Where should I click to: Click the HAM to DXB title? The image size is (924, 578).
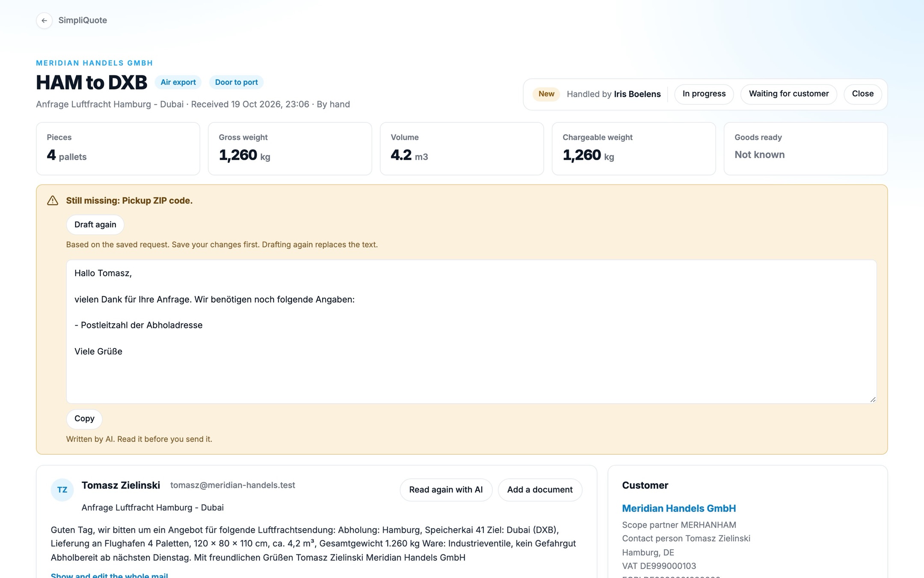(x=92, y=82)
